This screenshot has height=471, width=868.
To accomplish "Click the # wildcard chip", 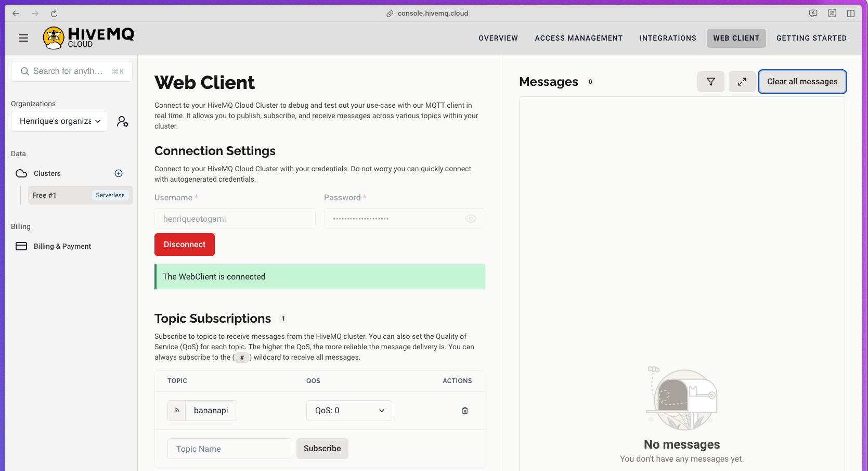I will (242, 358).
